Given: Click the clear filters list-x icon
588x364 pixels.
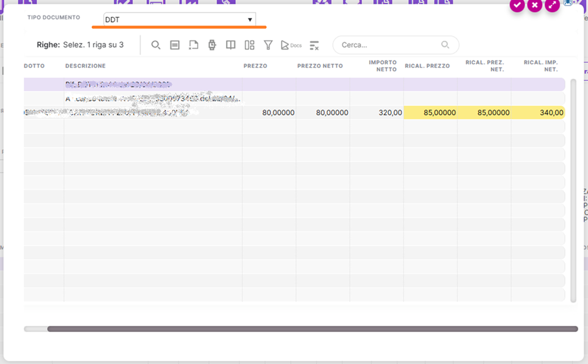Looking at the screenshot, I should coord(314,45).
